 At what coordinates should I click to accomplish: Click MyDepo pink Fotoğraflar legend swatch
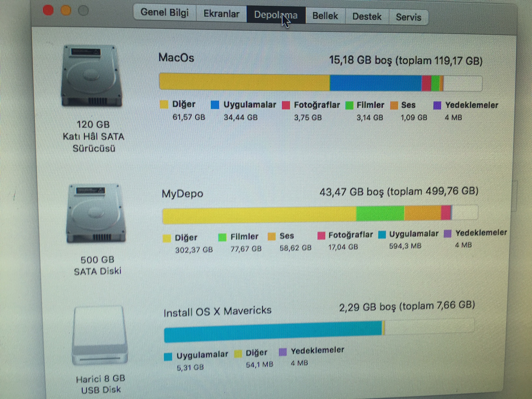tap(321, 235)
